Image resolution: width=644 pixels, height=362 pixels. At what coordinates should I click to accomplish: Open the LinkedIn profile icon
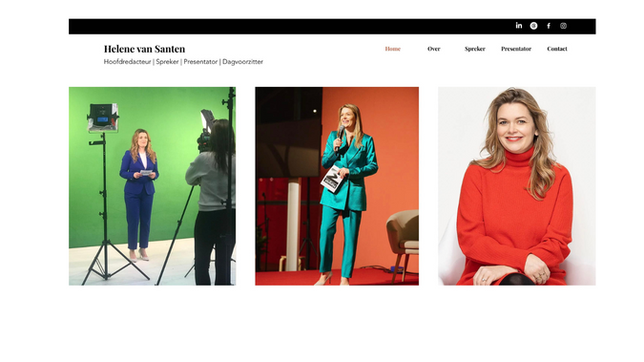click(519, 26)
